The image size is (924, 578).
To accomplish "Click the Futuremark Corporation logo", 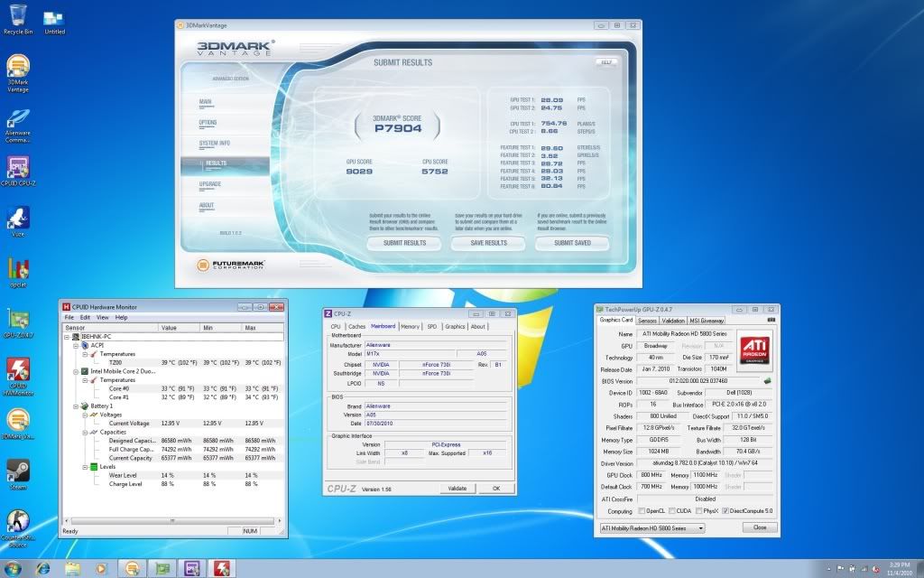I will 230,265.
